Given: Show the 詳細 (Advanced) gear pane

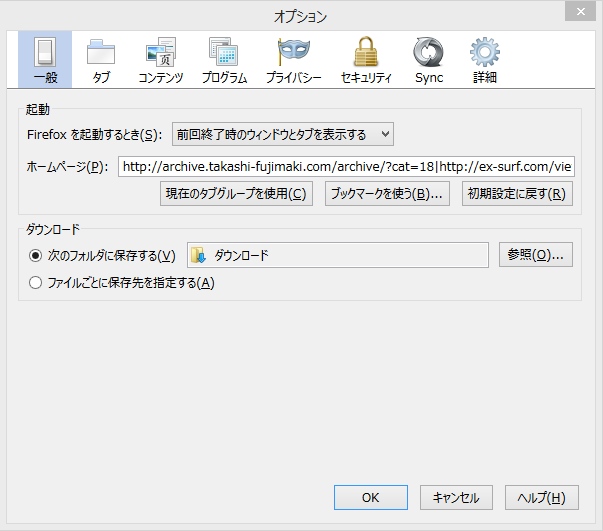Looking at the screenshot, I should point(485,60).
